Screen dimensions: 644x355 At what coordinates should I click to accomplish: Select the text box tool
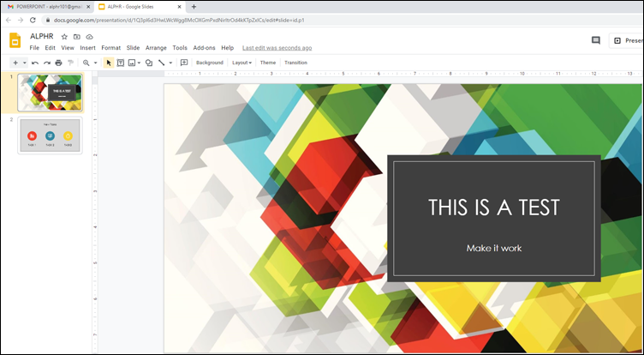121,63
